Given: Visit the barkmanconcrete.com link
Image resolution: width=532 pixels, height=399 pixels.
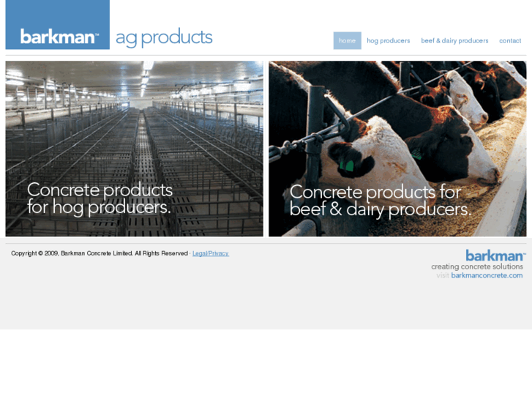Looking at the screenshot, I should (x=487, y=276).
